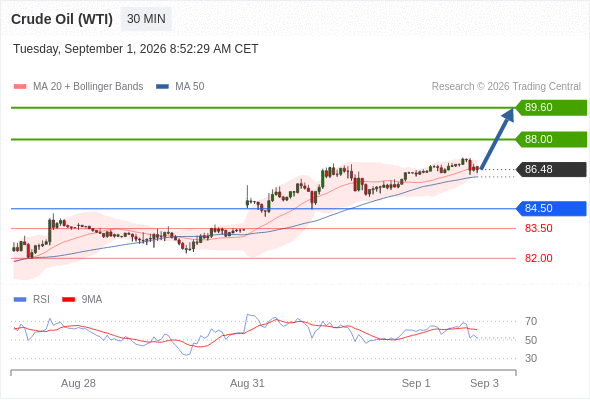590x400 pixels.
Task: Click the Crude Oil (WTI) title
Action: (x=62, y=19)
